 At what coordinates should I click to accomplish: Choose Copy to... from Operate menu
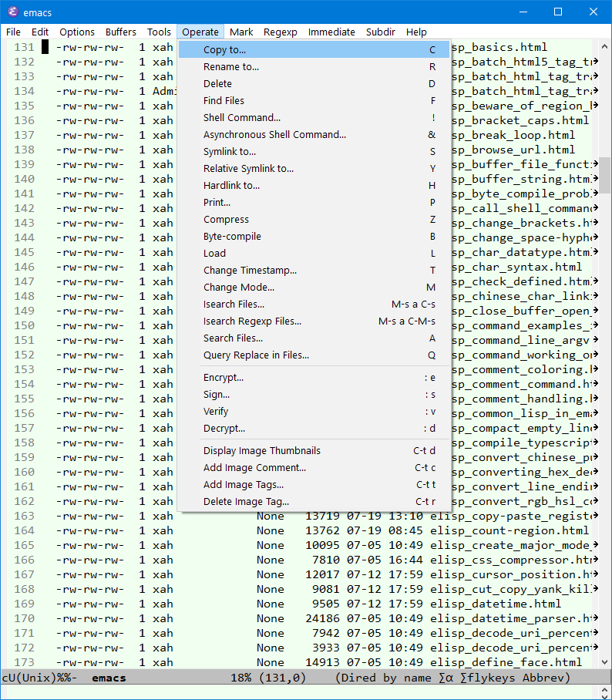tap(314, 49)
